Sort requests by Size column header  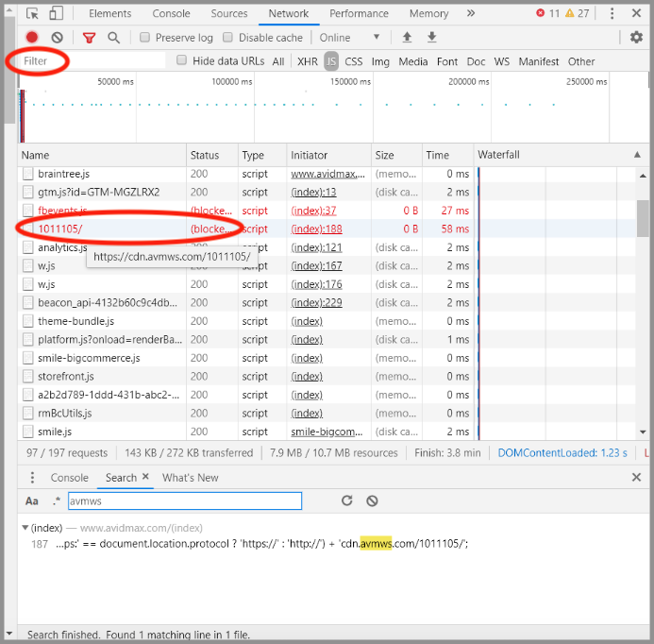(x=396, y=155)
